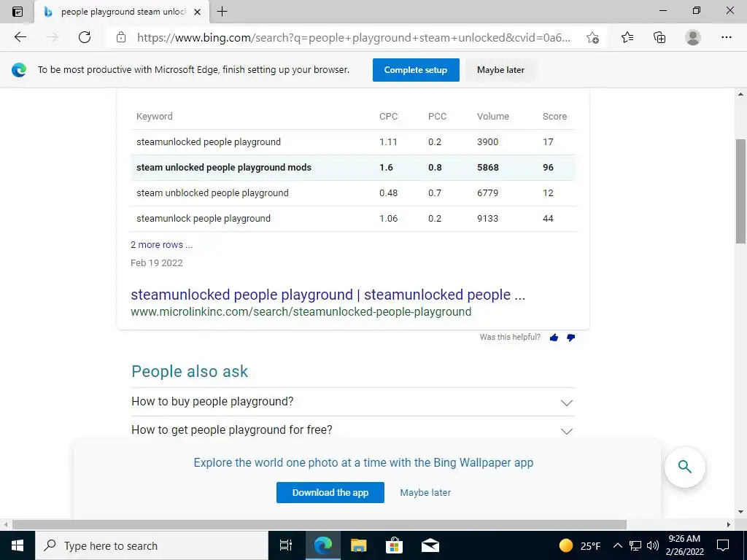747x560 pixels.
Task: Decline wallpaper app with Maybe later link
Action: (425, 492)
